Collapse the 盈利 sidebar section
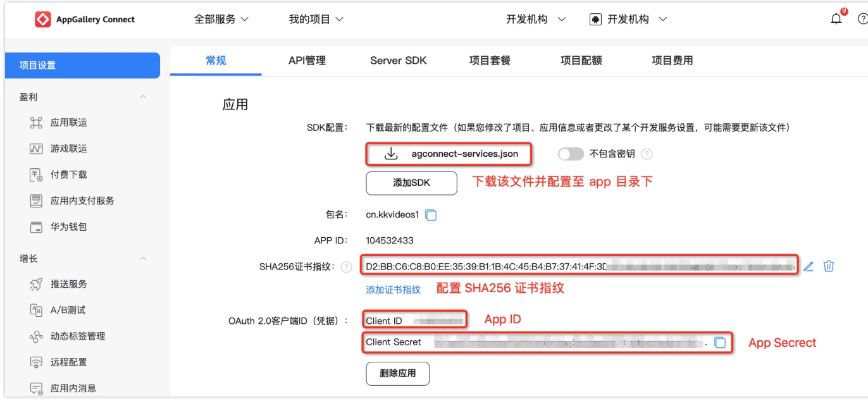The image size is (868, 401). click(x=143, y=97)
